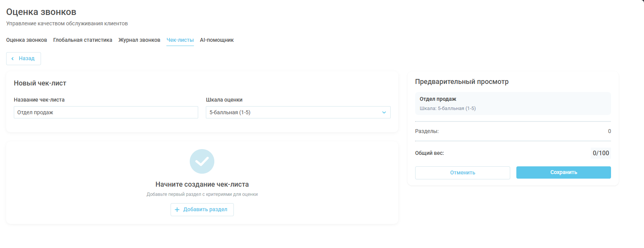Focus the Название чек-листа input field
Image resolution: width=644 pixels, height=248 pixels.
[x=106, y=112]
